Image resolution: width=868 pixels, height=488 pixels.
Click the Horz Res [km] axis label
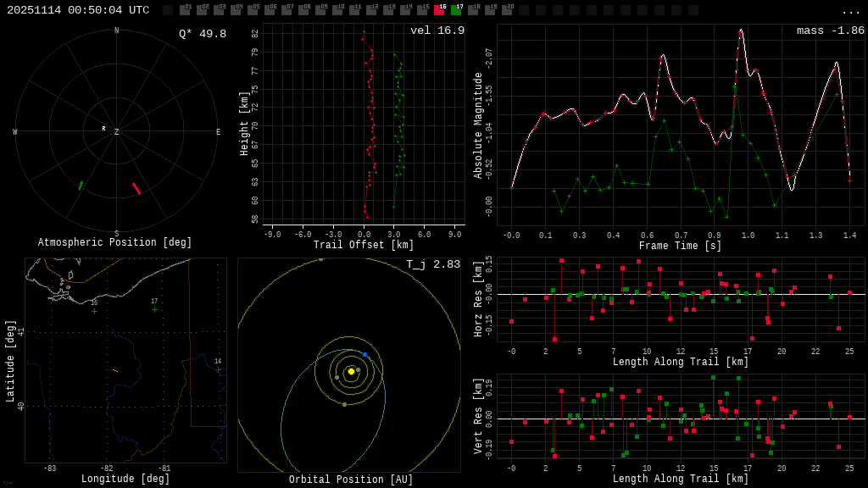point(478,300)
